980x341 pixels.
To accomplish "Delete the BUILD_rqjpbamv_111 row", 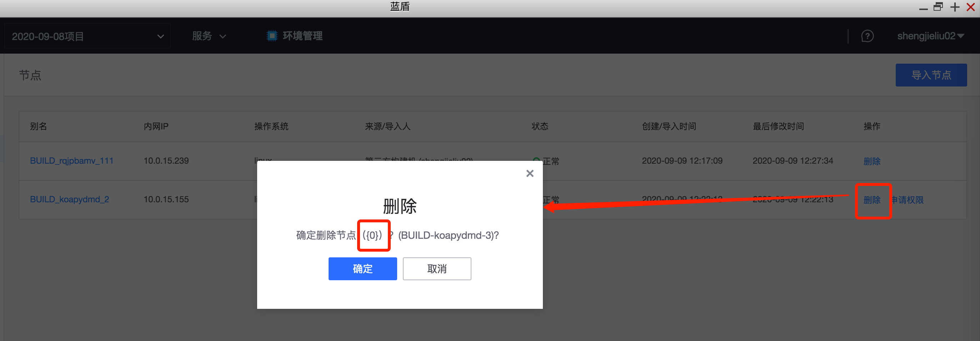I will (x=871, y=161).
